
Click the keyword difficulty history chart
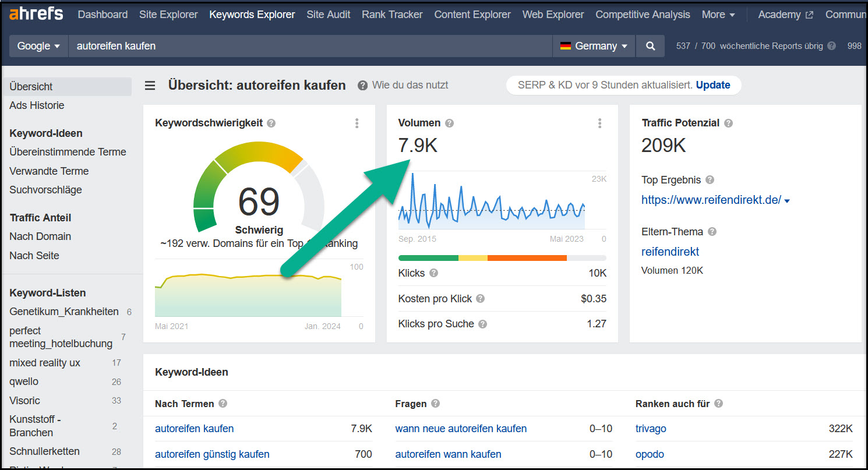[x=248, y=295]
